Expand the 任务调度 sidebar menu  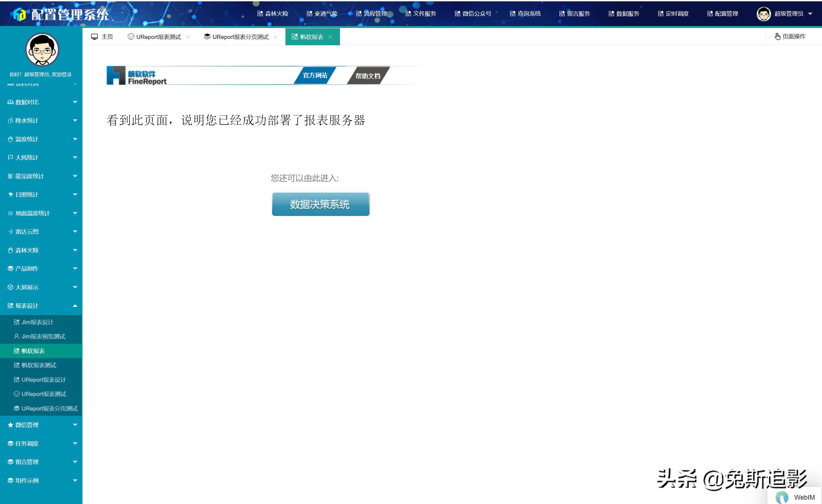click(75, 443)
